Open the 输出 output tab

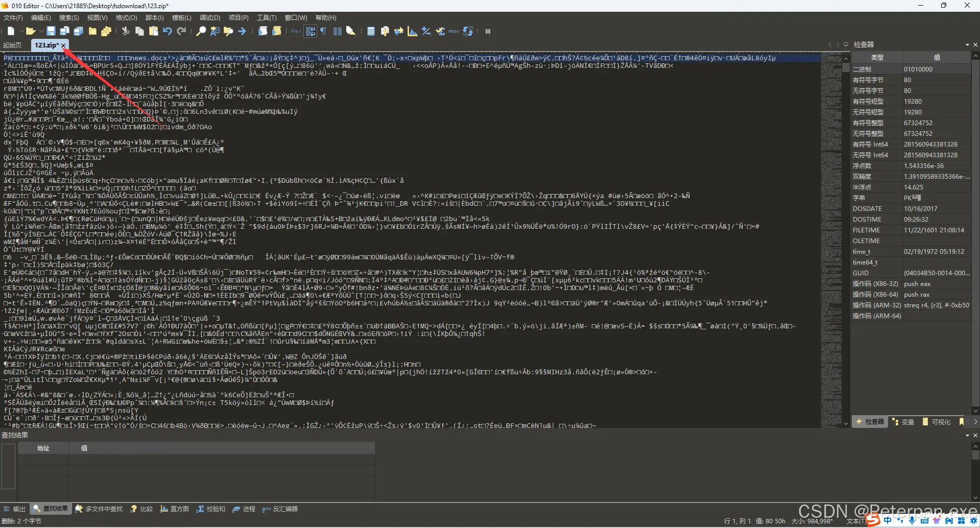(14, 509)
